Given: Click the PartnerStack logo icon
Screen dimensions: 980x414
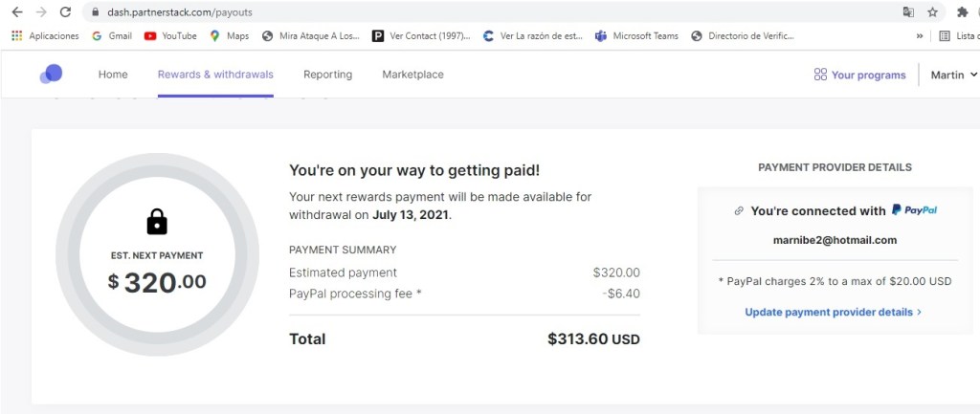Looking at the screenshot, I should [52, 74].
